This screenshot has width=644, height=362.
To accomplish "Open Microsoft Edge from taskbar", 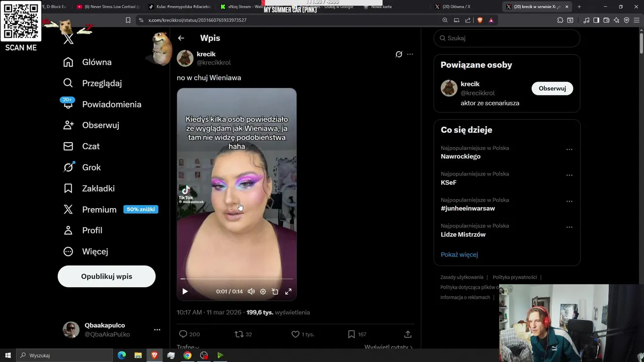I will tap(122, 355).
